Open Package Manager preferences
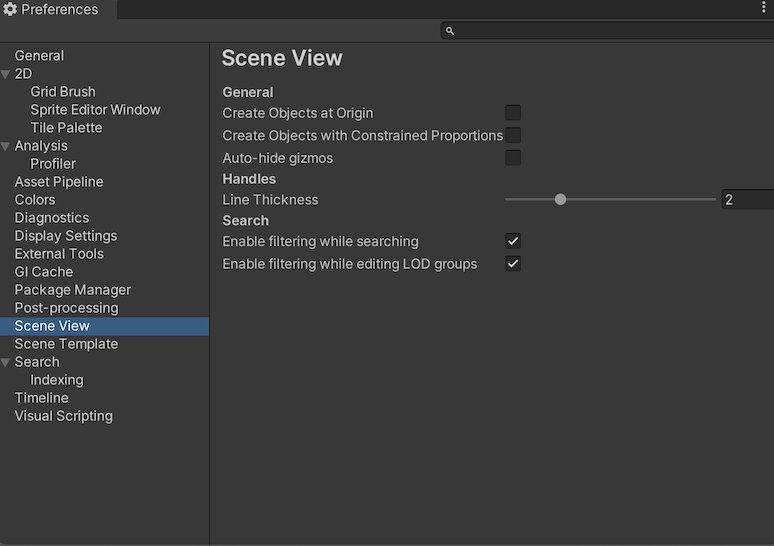 [73, 290]
